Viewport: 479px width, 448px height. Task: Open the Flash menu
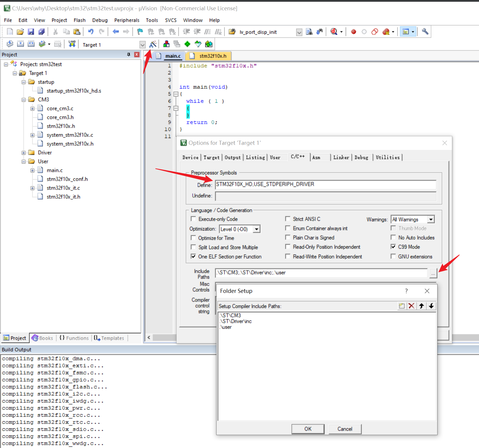79,20
